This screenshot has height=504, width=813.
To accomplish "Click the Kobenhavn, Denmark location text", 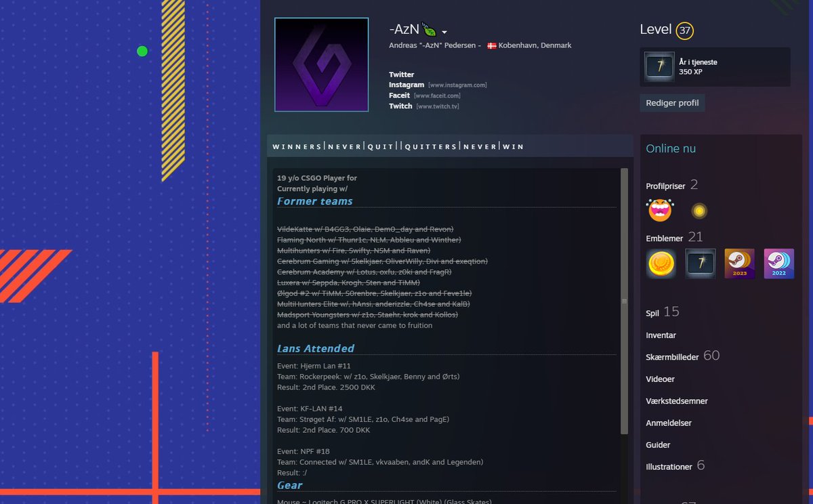I will [x=535, y=45].
